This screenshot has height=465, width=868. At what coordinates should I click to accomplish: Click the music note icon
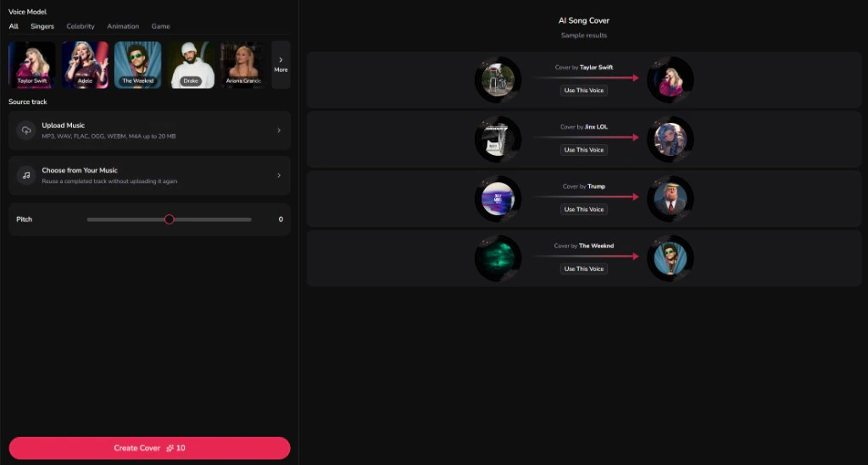[x=26, y=175]
